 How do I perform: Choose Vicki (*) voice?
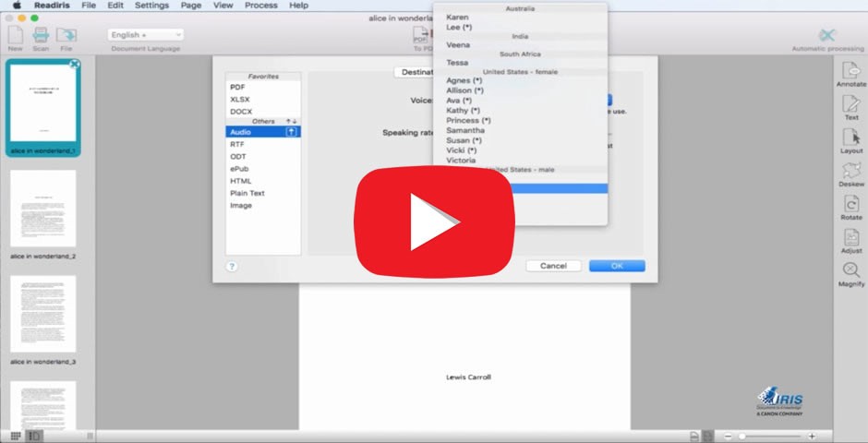520,150
